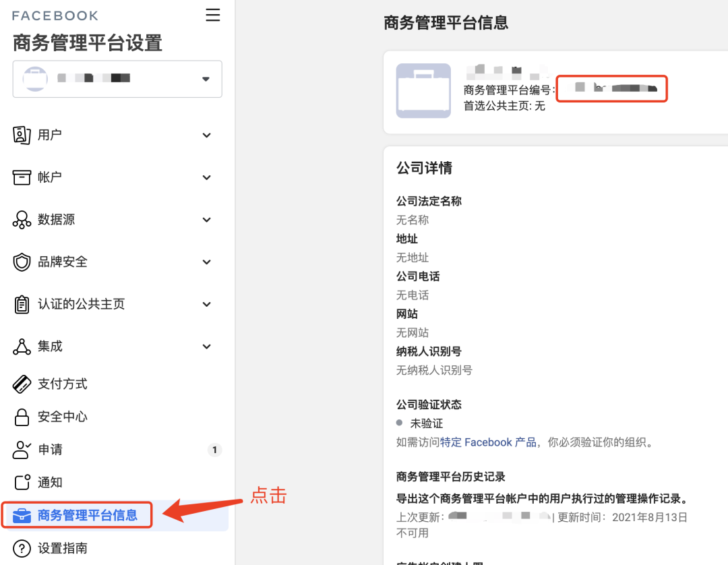Open the 集成 menu item
The height and width of the screenshot is (565, 728).
click(x=50, y=347)
